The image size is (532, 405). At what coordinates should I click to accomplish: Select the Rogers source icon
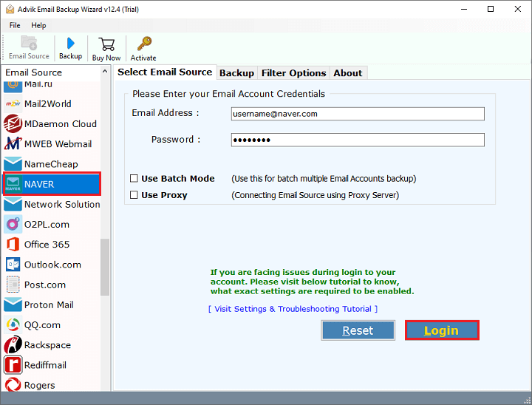click(x=13, y=384)
